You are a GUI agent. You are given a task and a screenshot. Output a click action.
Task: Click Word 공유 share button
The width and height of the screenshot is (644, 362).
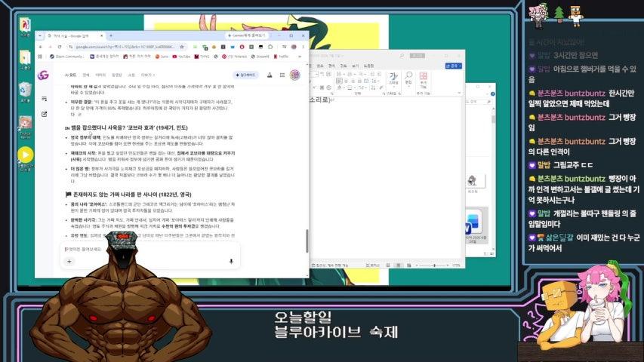(454, 66)
